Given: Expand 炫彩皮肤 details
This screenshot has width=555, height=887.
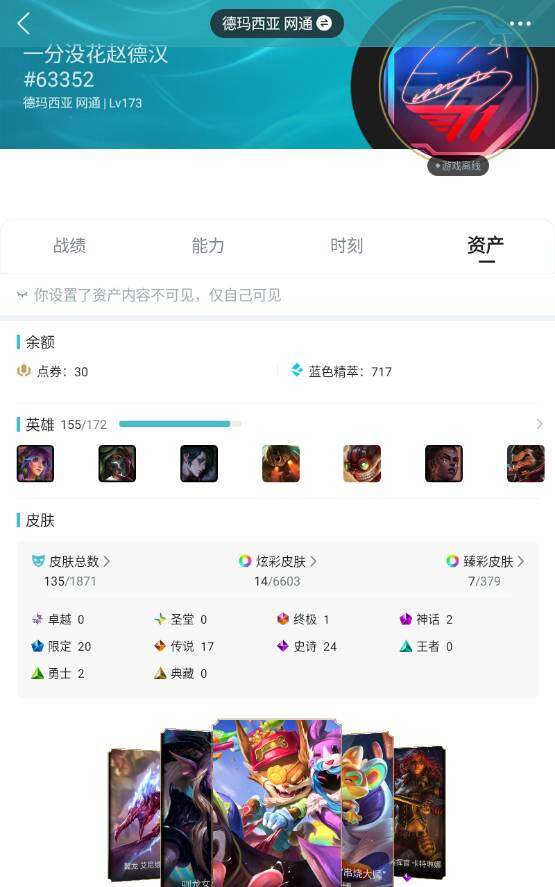Looking at the screenshot, I should click(278, 561).
